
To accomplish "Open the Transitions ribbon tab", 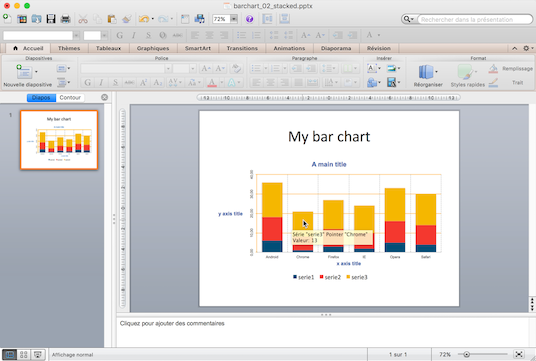I will pyautogui.click(x=242, y=48).
